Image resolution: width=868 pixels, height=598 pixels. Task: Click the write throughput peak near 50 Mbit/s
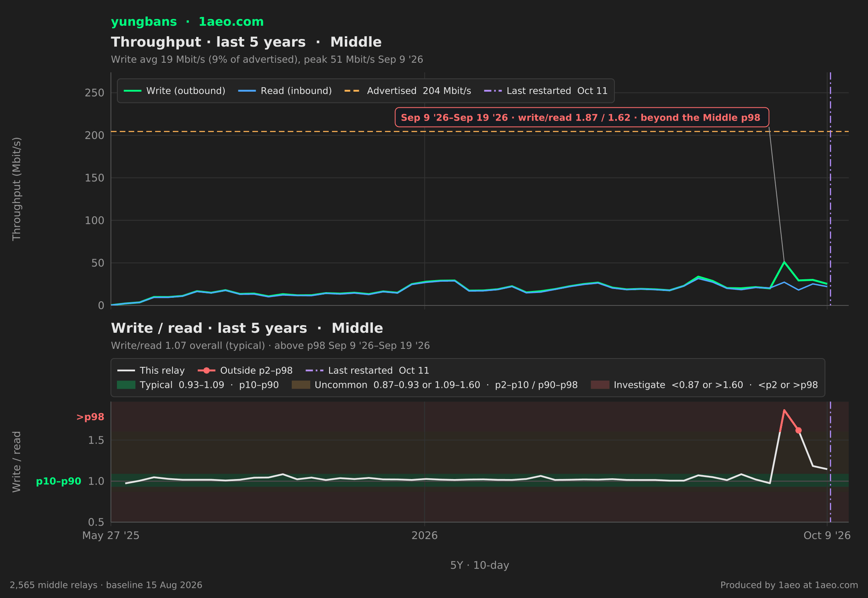tap(784, 262)
